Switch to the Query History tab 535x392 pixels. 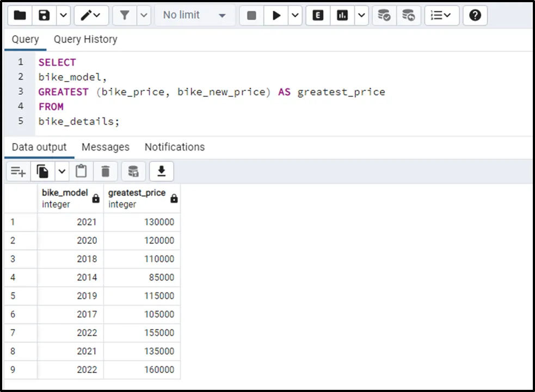tap(85, 40)
